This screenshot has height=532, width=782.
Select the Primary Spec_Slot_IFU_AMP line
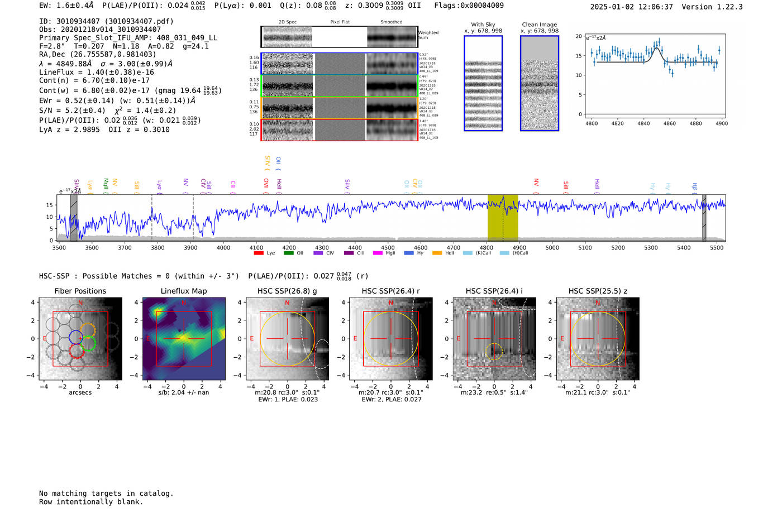128,38
